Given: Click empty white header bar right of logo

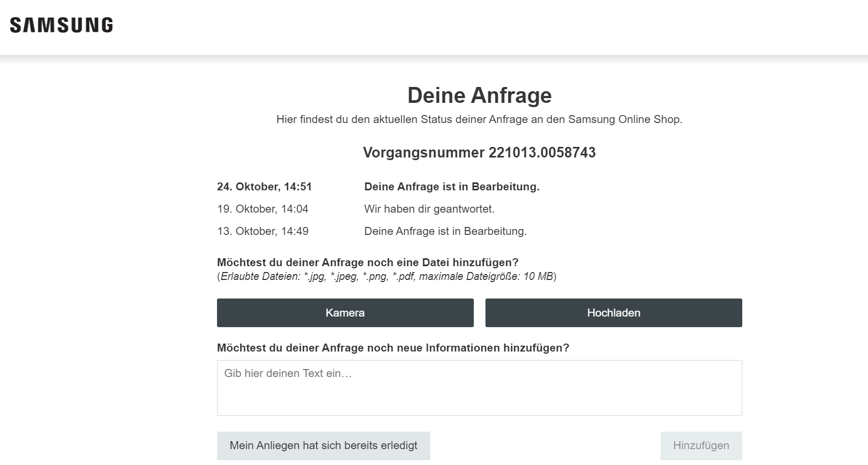Looking at the screenshot, I should click(x=478, y=27).
